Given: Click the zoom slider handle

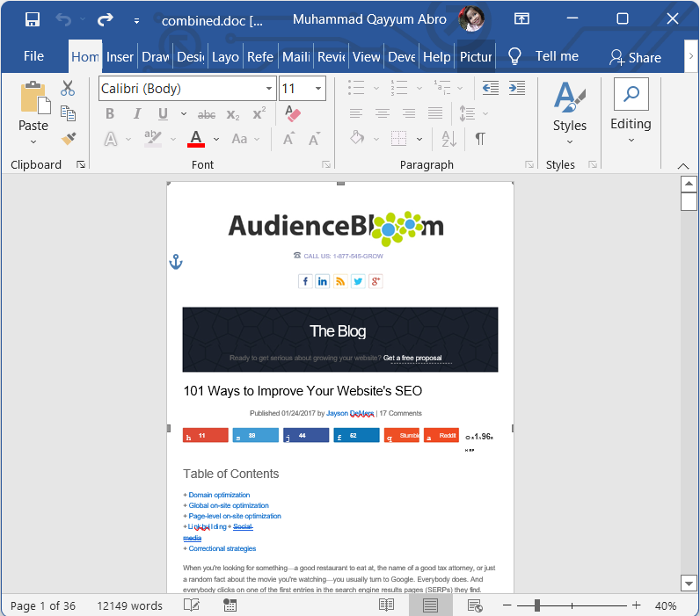Looking at the screenshot, I should pos(537,605).
